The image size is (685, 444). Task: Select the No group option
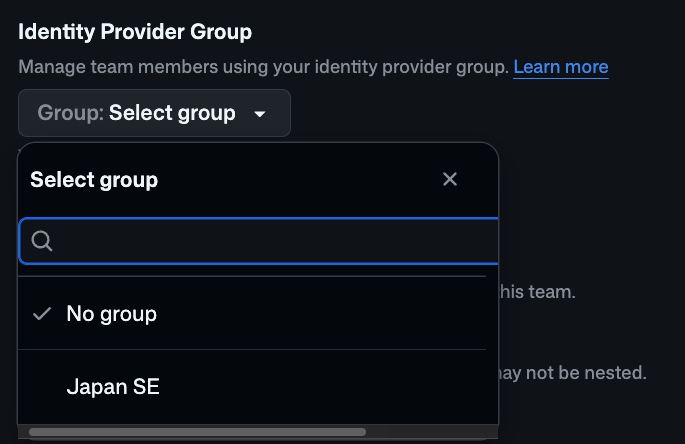pyautogui.click(x=252, y=314)
